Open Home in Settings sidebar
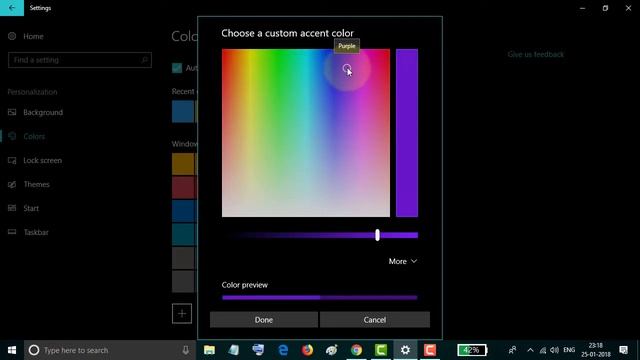This screenshot has height=360, width=640. (33, 36)
